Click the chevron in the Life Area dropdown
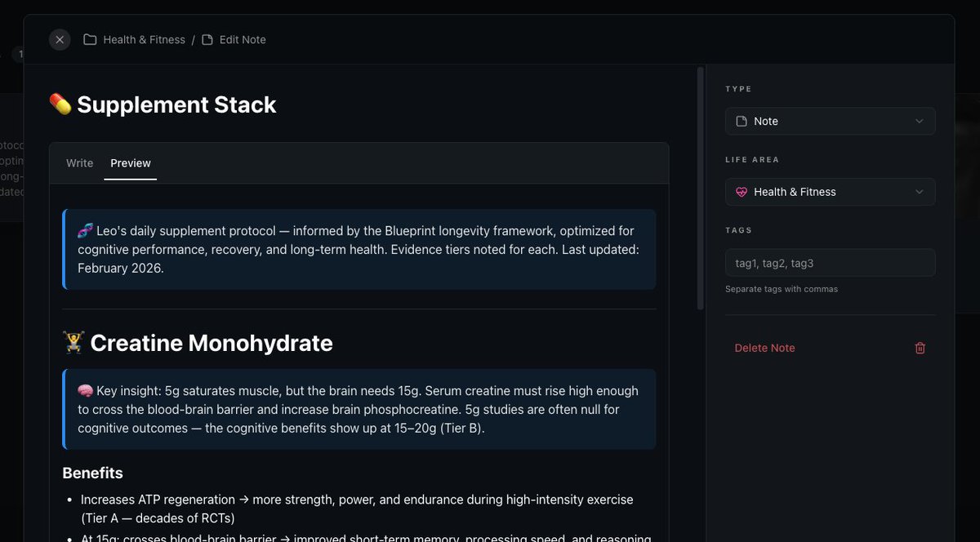The width and height of the screenshot is (980, 542). (x=920, y=192)
